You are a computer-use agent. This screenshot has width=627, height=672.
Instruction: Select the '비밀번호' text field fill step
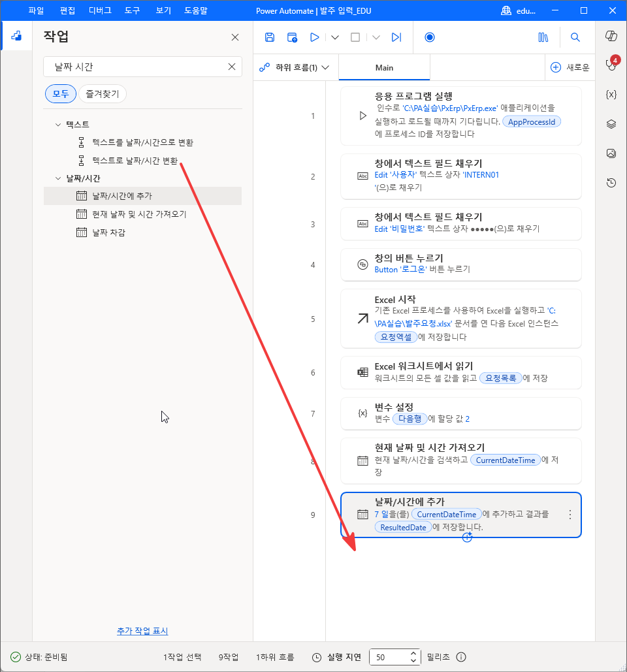[x=460, y=224]
